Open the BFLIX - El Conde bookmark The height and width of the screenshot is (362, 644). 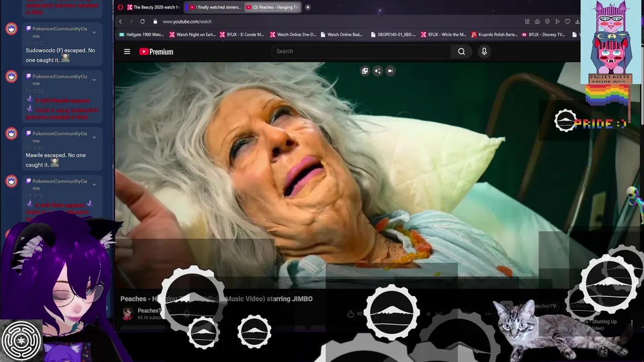coord(242,35)
